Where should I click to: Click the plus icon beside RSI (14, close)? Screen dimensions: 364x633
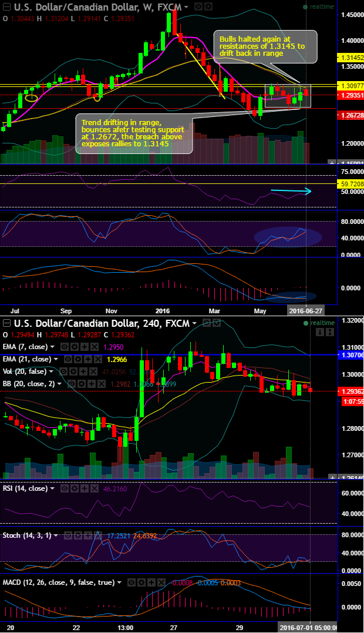pyautogui.click(x=85, y=488)
